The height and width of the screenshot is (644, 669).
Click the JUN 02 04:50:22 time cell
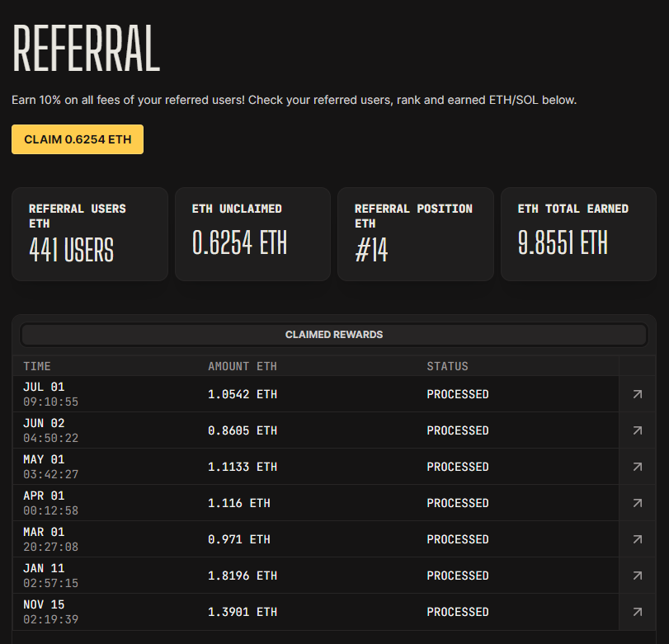click(x=51, y=430)
